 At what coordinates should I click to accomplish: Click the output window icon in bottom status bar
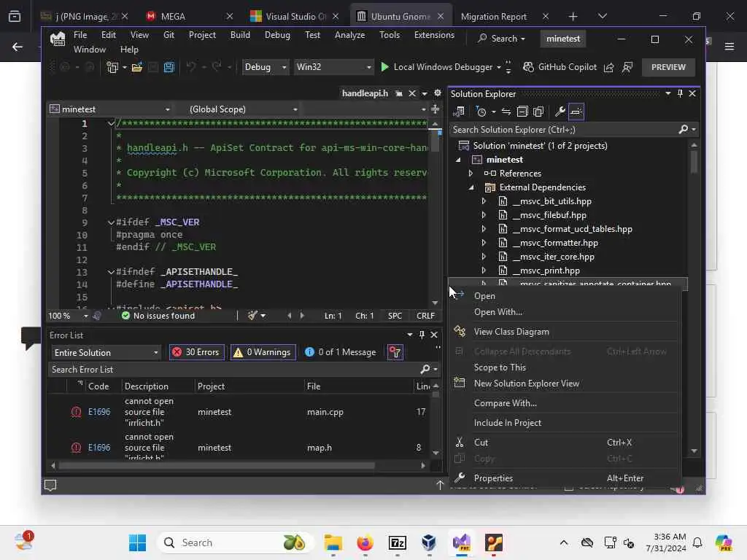50,485
